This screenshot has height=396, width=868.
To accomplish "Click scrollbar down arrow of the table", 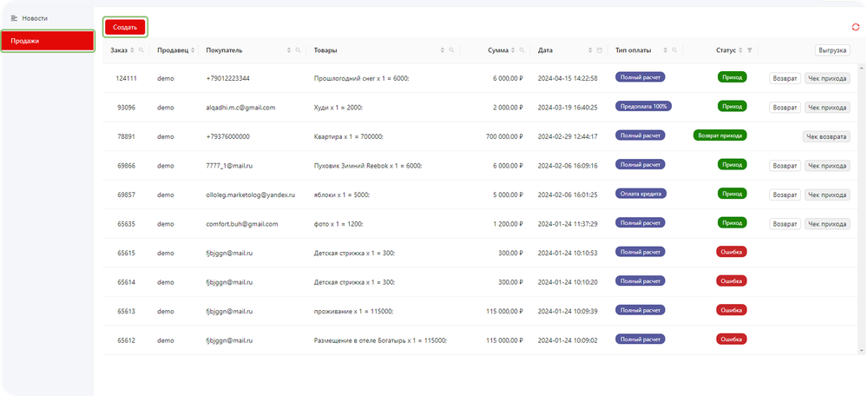I will coord(861,351).
